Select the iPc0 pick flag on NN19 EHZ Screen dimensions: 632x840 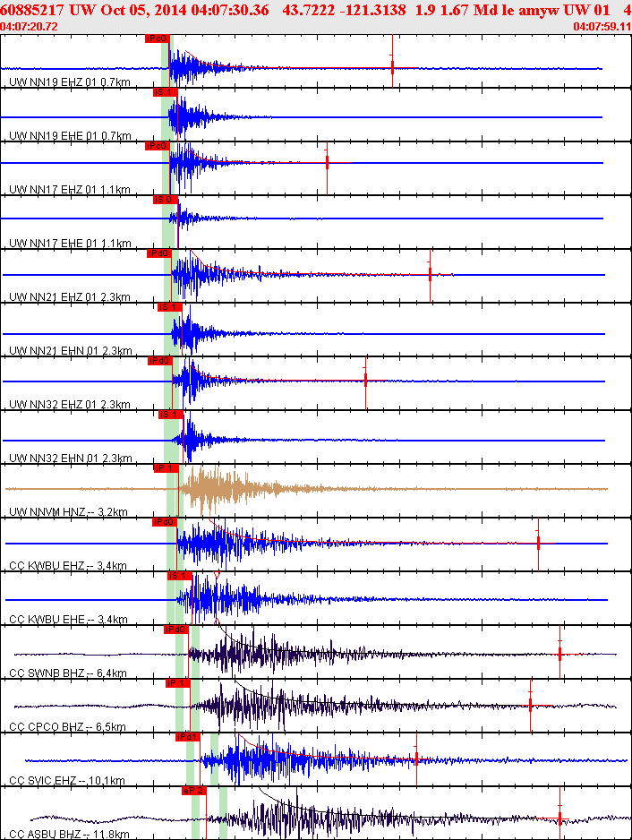coord(158,39)
